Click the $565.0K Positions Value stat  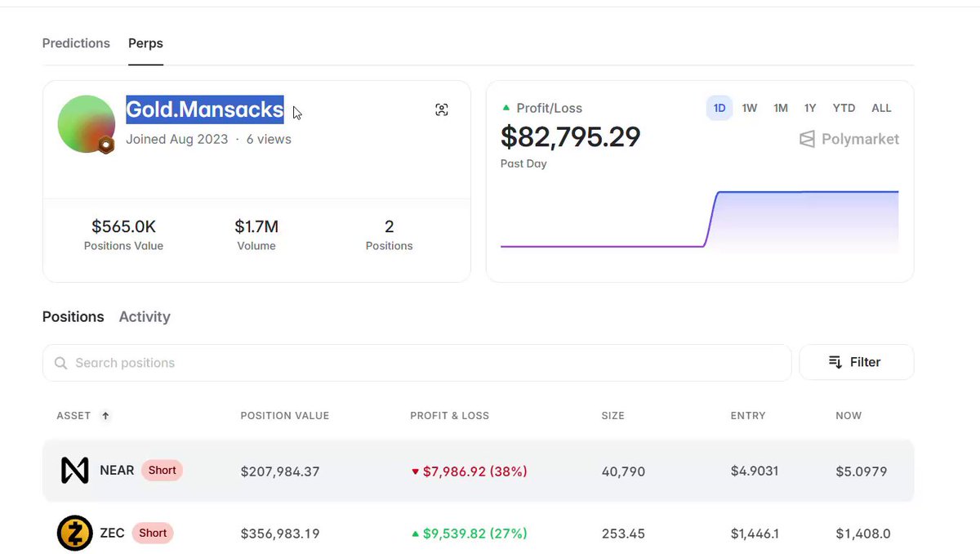[124, 234]
